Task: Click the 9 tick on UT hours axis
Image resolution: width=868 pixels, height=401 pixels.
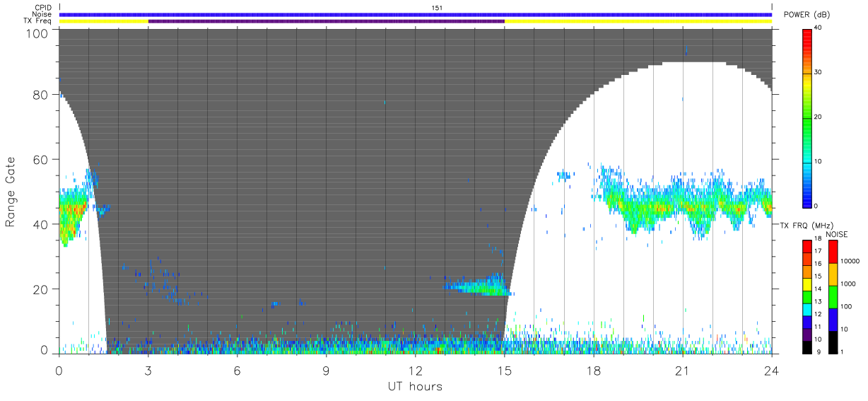Action: (x=327, y=369)
